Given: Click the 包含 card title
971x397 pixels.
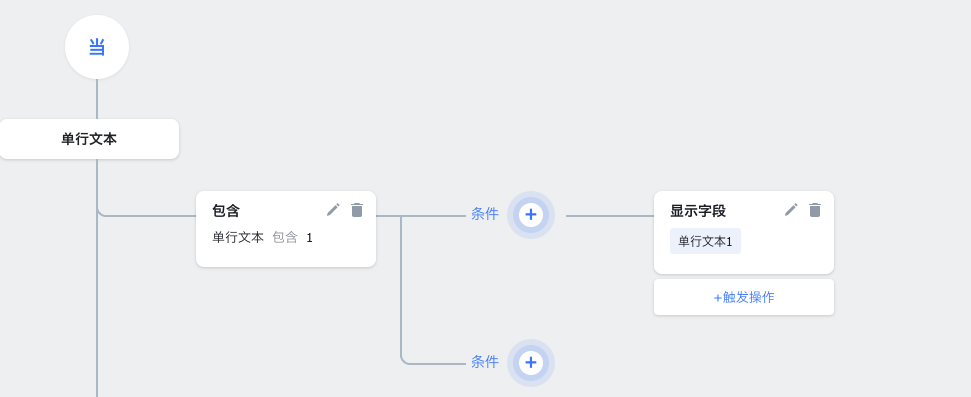Looking at the screenshot, I should click(225, 211).
